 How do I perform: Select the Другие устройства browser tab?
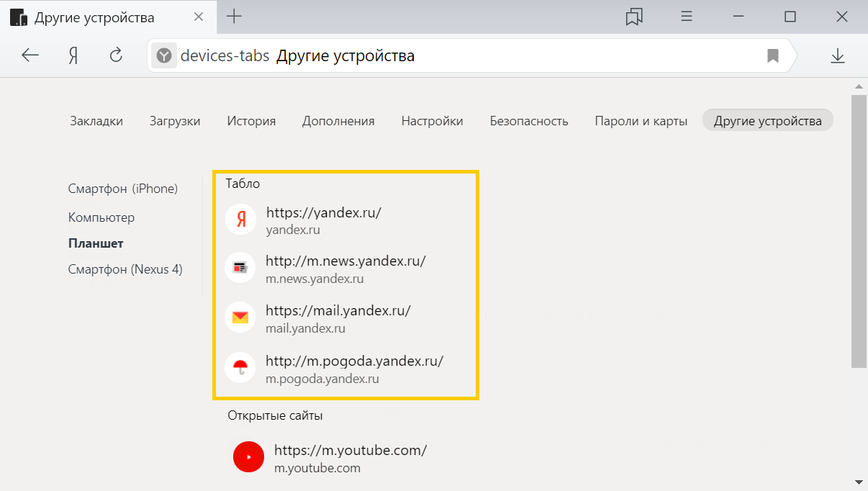(108, 17)
